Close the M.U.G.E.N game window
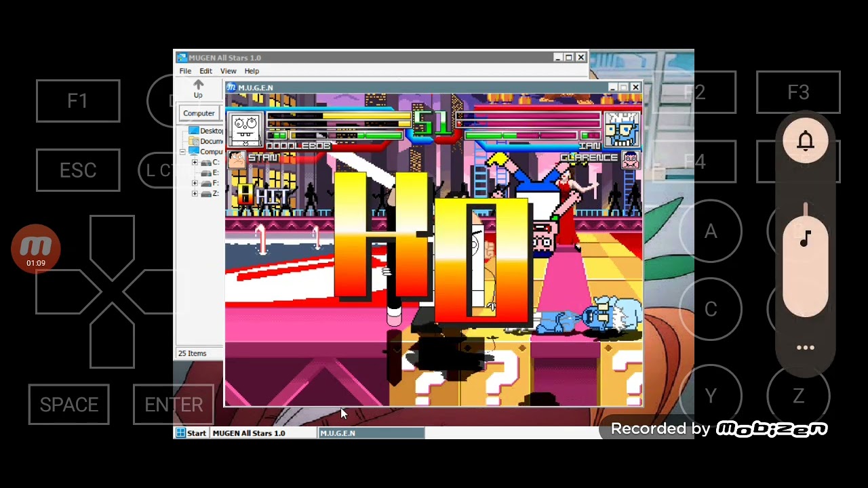868x488 pixels. pyautogui.click(x=635, y=87)
